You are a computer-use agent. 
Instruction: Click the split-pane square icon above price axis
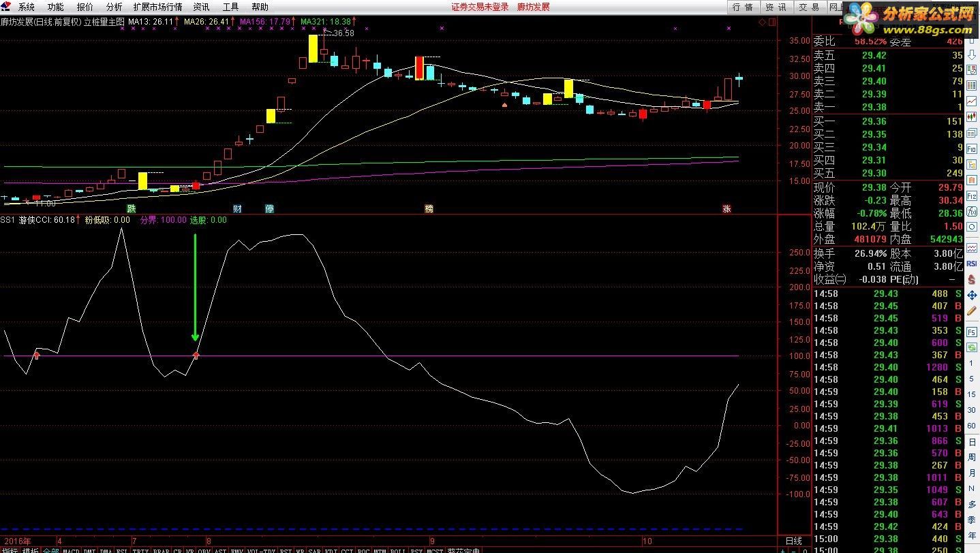click(771, 22)
